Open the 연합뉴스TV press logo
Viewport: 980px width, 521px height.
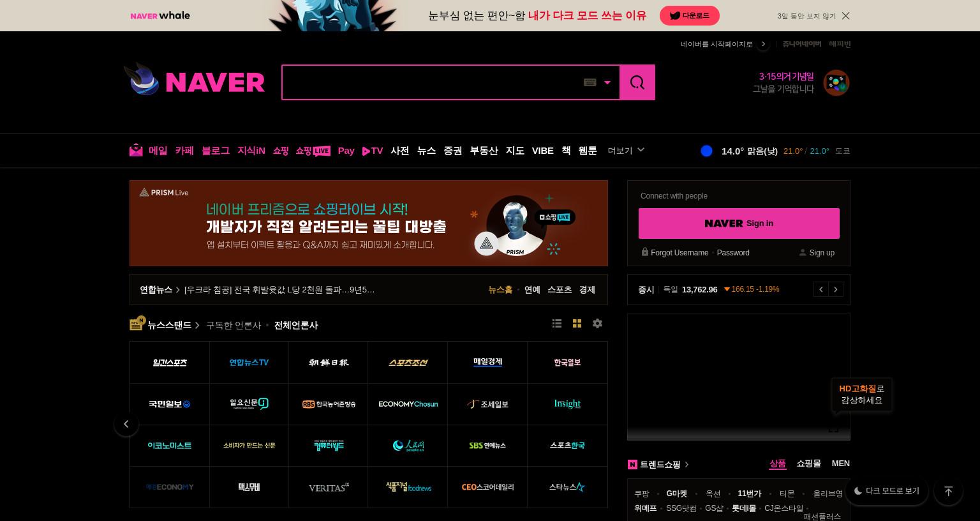tap(249, 363)
